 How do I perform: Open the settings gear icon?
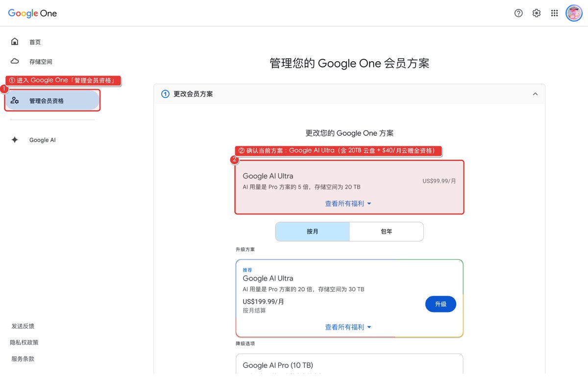(x=537, y=13)
